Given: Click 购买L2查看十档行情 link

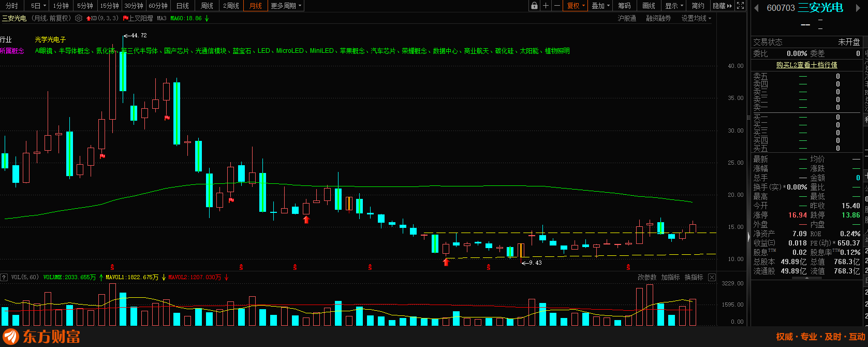Looking at the screenshot, I should coord(806,65).
